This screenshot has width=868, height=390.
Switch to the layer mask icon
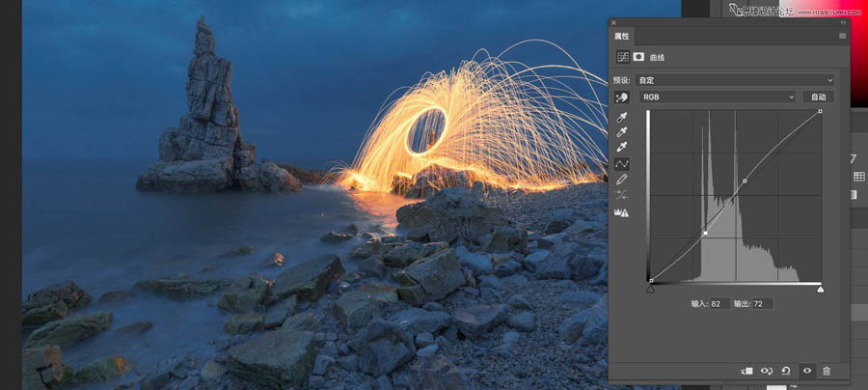(638, 57)
